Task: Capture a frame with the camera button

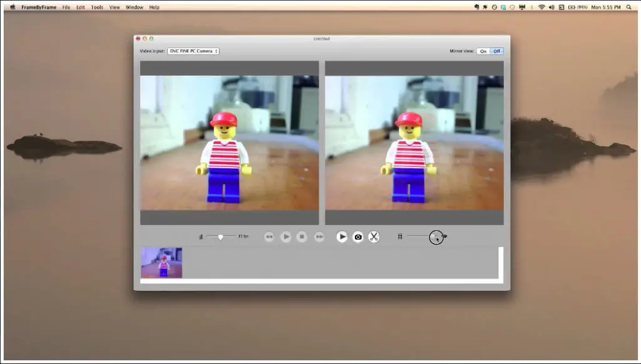Action: click(357, 236)
